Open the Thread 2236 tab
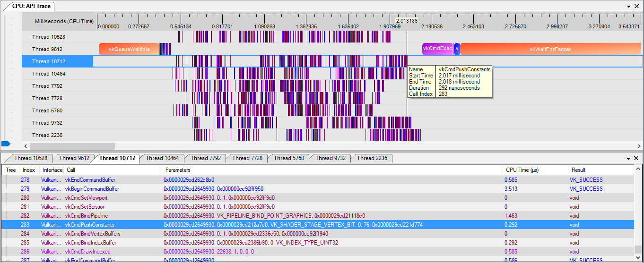Viewport: 644px width, 263px height. click(372, 158)
